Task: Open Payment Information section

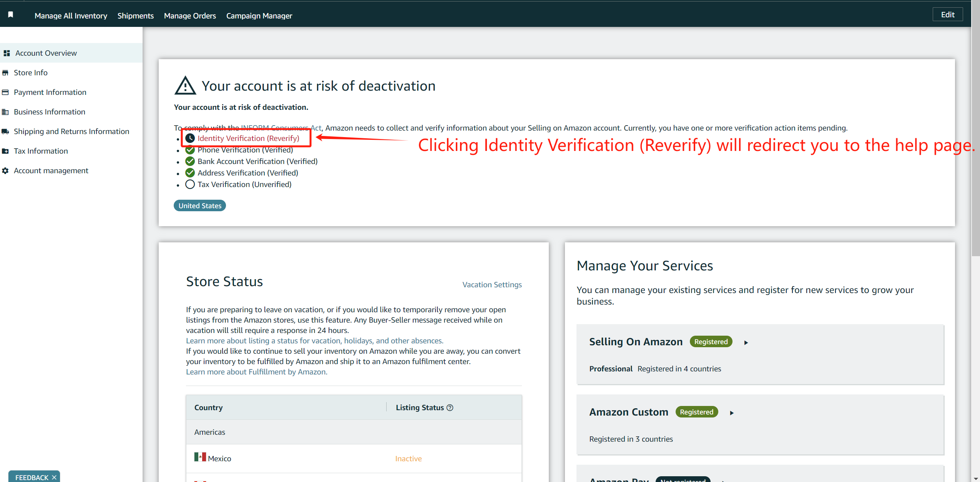Action: [x=50, y=92]
